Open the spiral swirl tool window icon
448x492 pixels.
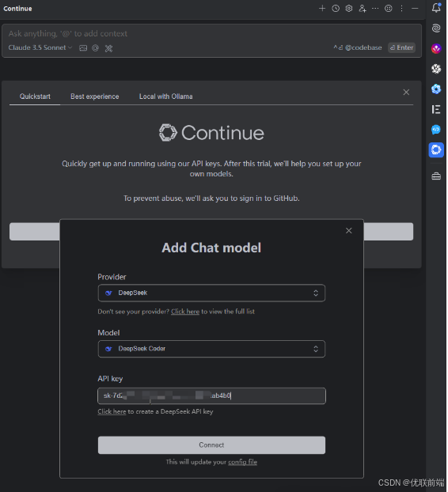(x=436, y=28)
